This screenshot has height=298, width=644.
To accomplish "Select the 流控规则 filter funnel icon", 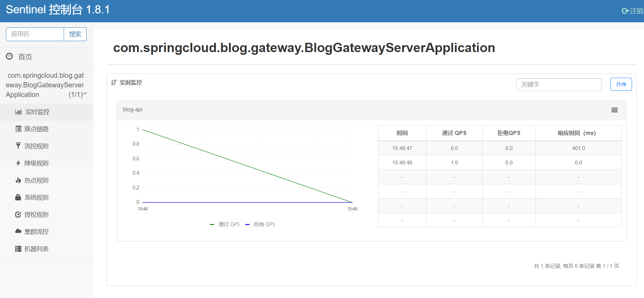I will [18, 146].
